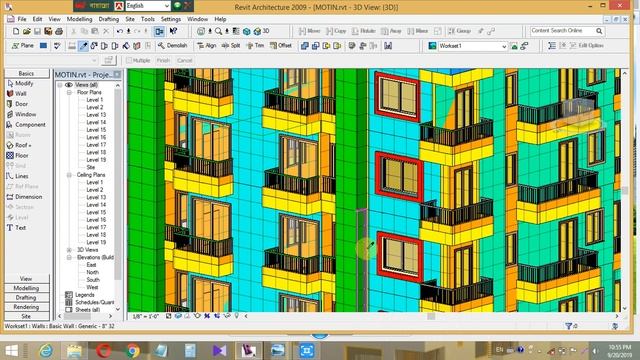Viewport: 640px width, 360px height.
Task: Click the Copy tool in edit toolbar
Action: 336,31
